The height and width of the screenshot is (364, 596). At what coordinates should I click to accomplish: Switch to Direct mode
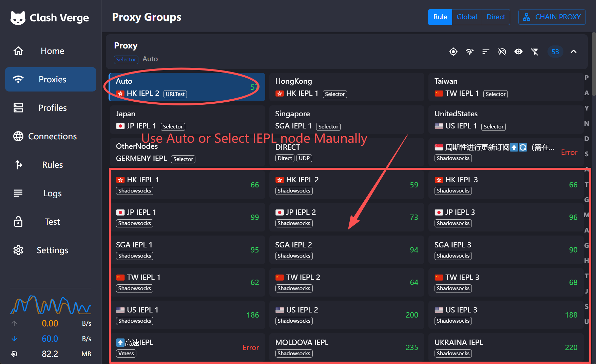[x=496, y=17]
